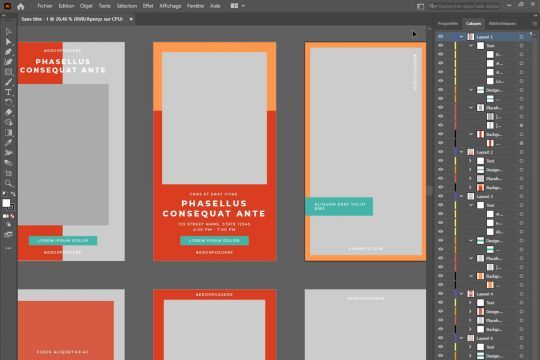This screenshot has width=540, height=360.
Task: Switch to the Bibliothèques tab
Action: tap(502, 24)
